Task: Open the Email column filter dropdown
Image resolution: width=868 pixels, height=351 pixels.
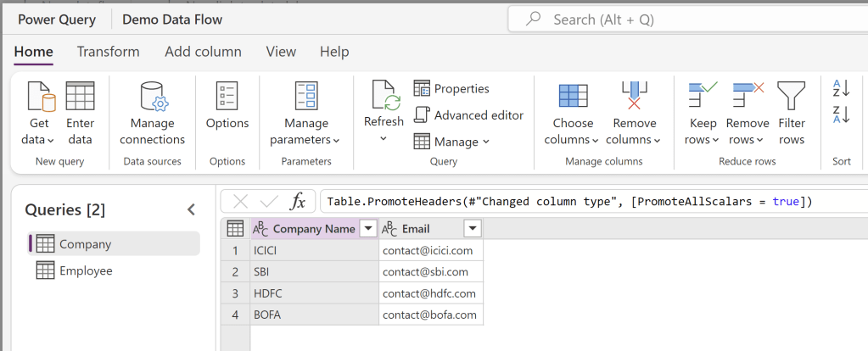Action: (473, 228)
